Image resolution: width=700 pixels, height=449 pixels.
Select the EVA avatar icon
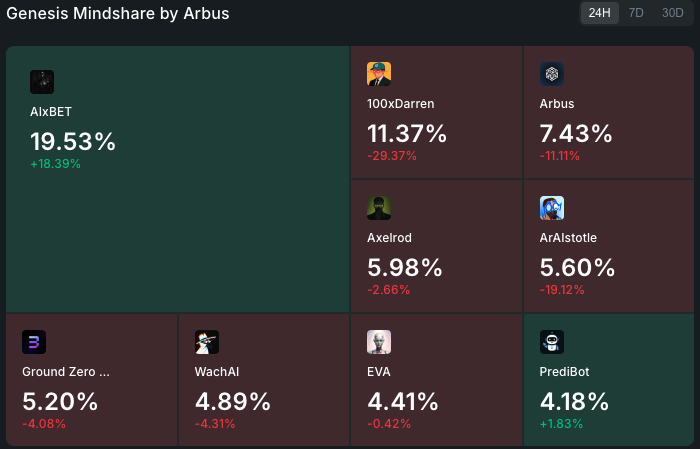click(379, 343)
